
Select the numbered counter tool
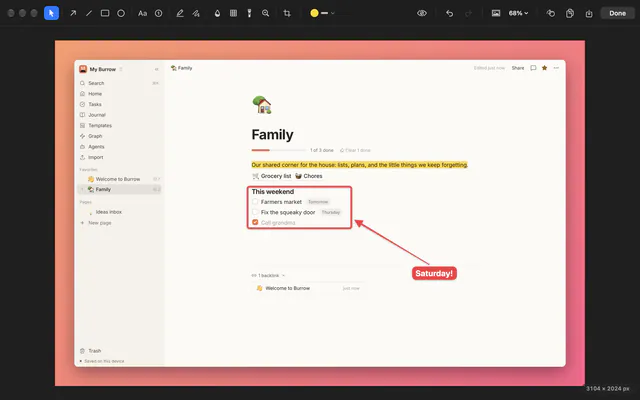[x=158, y=13]
